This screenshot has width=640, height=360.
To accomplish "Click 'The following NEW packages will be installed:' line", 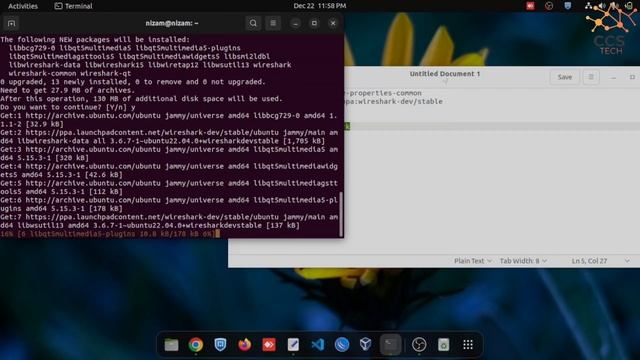I will pos(95,40).
